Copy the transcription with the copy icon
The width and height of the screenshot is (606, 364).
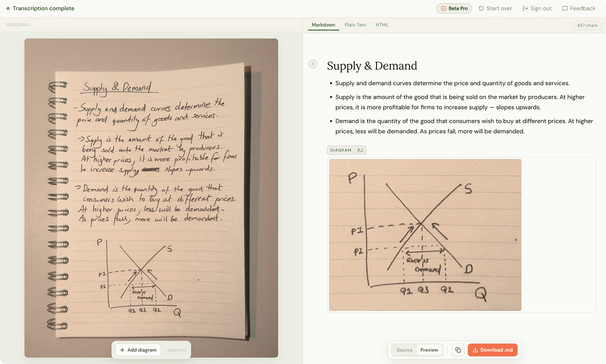click(x=458, y=350)
